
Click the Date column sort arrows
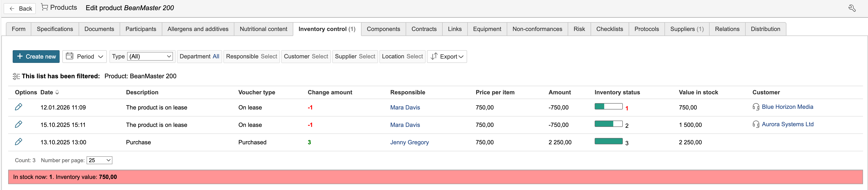[x=57, y=93]
